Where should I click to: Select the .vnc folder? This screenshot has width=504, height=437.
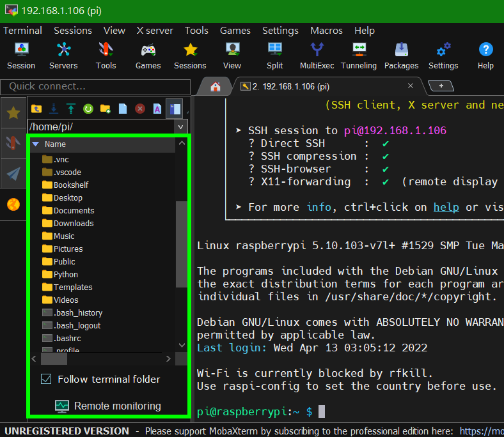(x=55, y=159)
